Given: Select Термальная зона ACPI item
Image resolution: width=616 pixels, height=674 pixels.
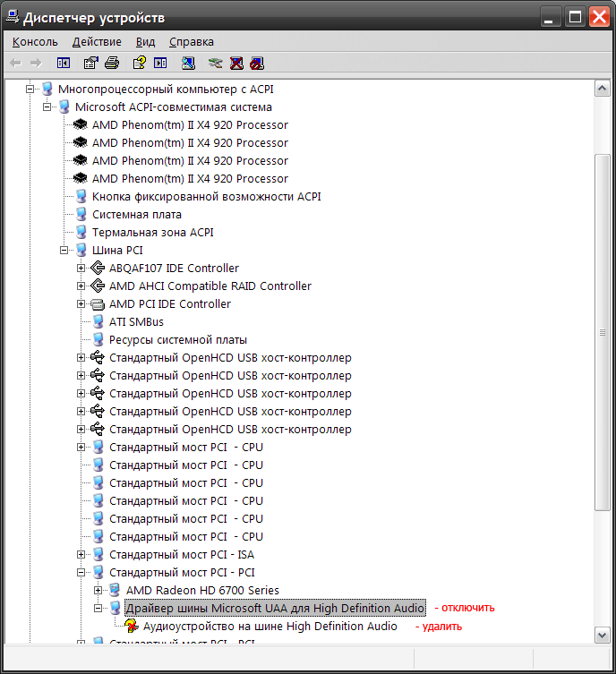Looking at the screenshot, I should [152, 233].
